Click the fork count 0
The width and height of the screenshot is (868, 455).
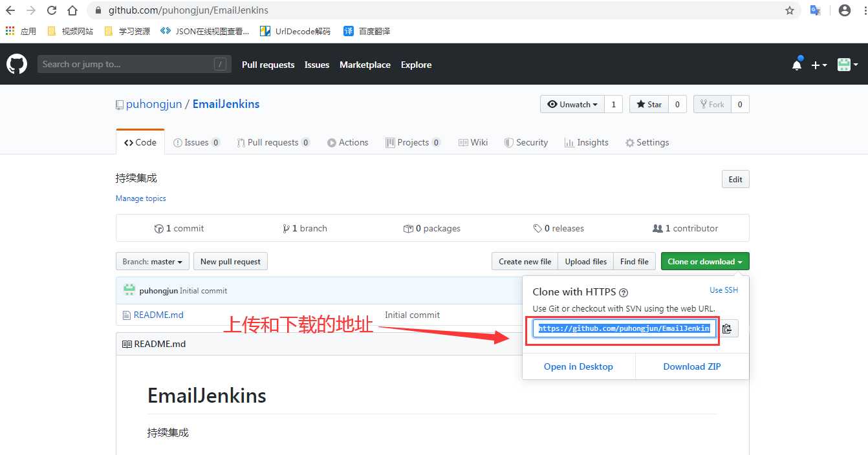740,104
